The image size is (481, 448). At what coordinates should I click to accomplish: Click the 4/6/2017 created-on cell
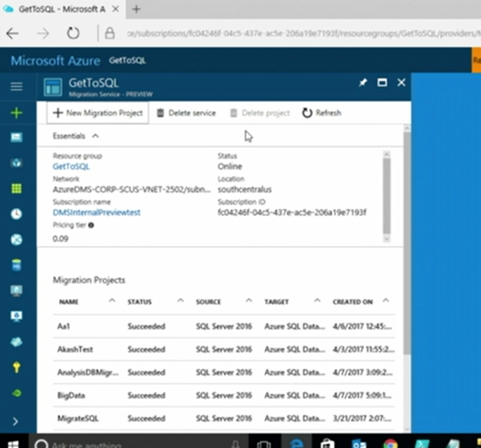coord(362,326)
